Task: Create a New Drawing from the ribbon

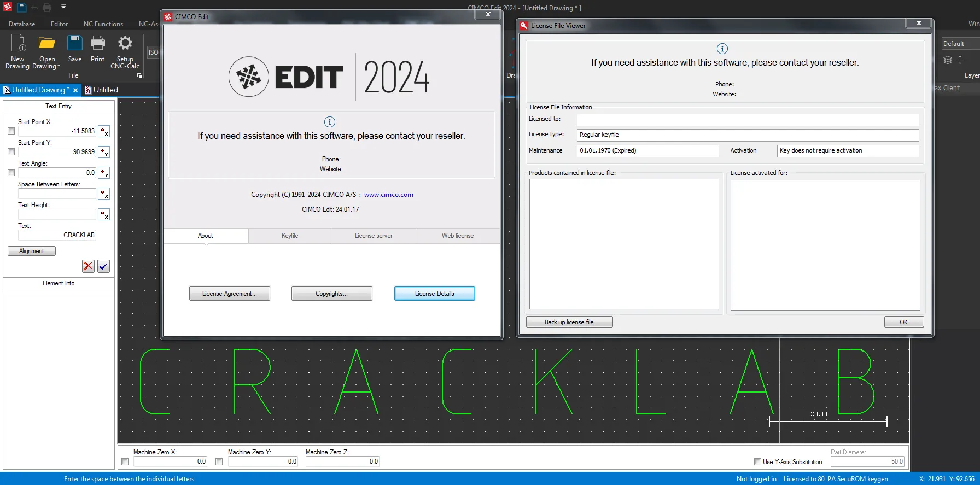Action: click(x=17, y=52)
